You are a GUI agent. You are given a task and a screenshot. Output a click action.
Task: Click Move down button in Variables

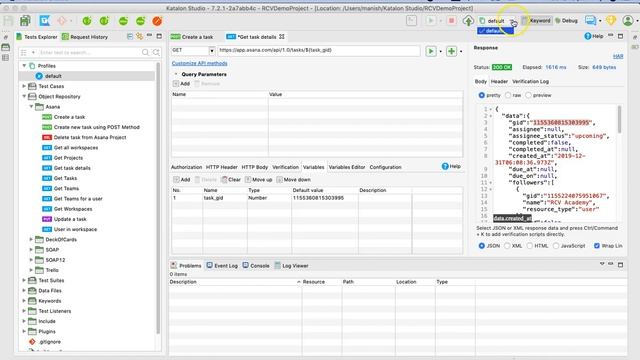point(293,180)
